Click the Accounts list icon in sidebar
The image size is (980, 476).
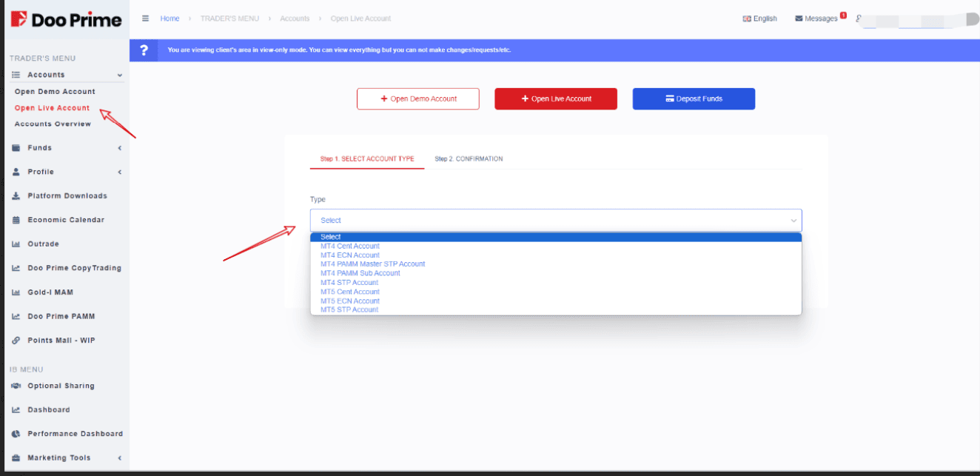point(16,75)
